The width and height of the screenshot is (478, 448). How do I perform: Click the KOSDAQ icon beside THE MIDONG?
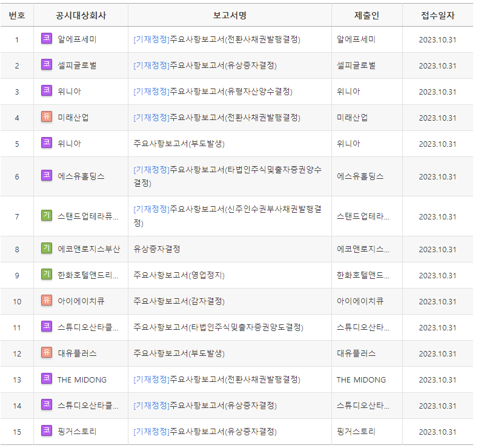pos(47,379)
